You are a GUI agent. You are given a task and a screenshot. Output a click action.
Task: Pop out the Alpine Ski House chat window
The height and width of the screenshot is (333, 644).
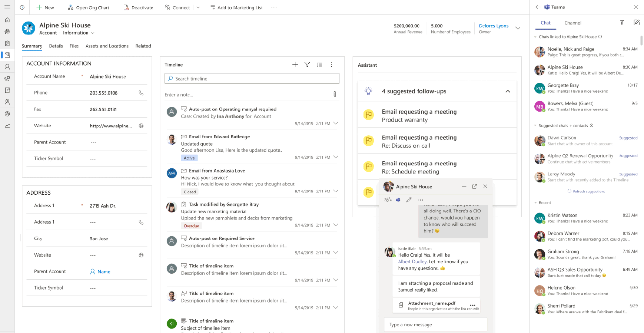[474, 187]
